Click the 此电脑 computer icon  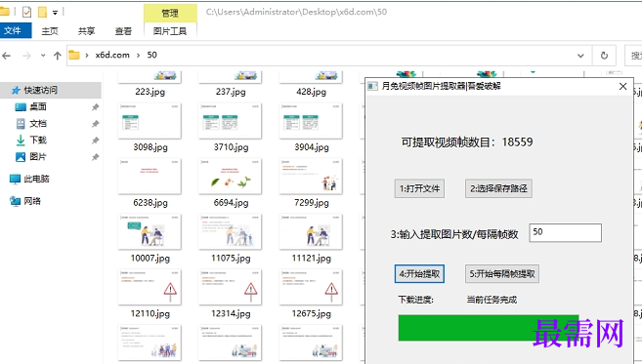coord(16,179)
